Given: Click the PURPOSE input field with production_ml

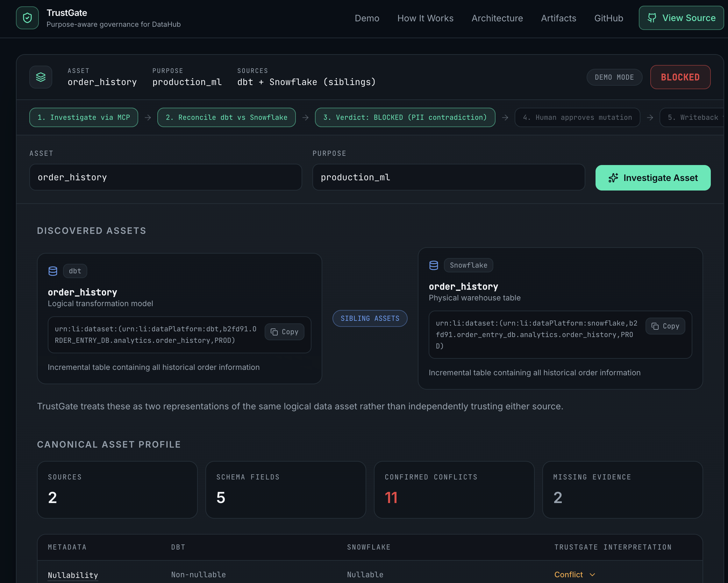Looking at the screenshot, I should click(448, 177).
